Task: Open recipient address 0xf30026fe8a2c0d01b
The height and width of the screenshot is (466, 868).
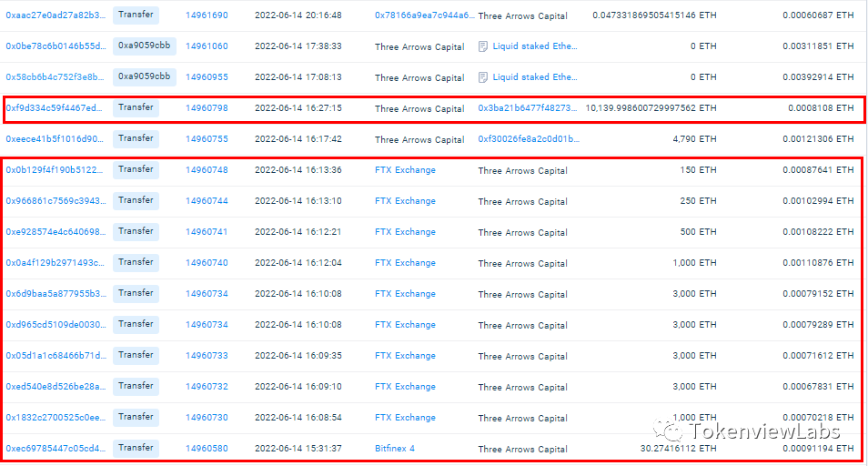Action: (529, 139)
